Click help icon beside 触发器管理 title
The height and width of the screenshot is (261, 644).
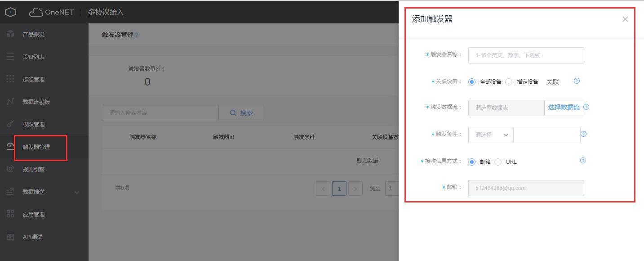[137, 35]
